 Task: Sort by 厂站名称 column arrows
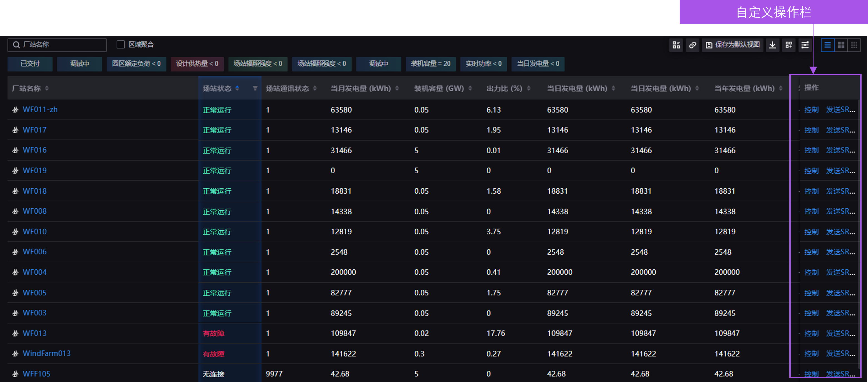coord(47,88)
